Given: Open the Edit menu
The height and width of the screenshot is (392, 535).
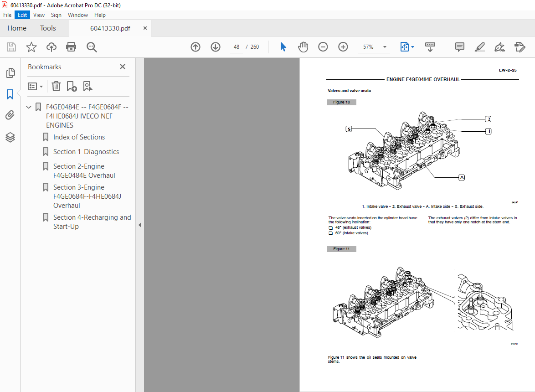Looking at the screenshot, I should (x=22, y=15).
